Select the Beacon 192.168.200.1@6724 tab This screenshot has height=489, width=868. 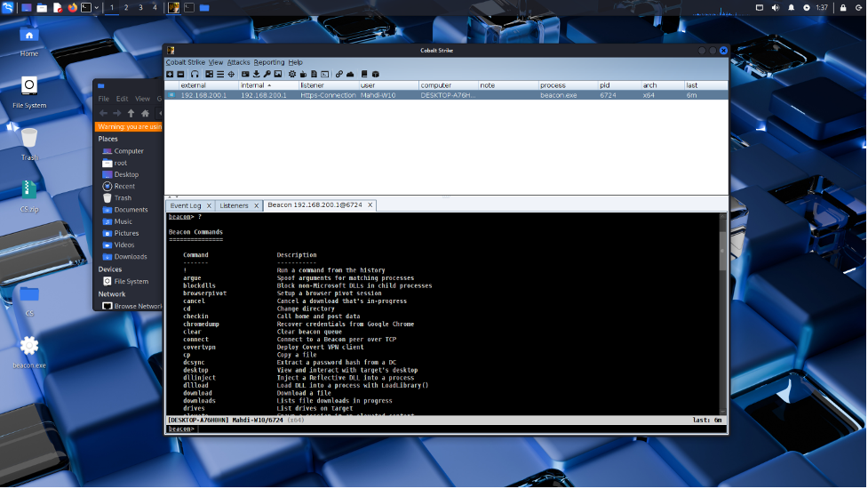315,204
